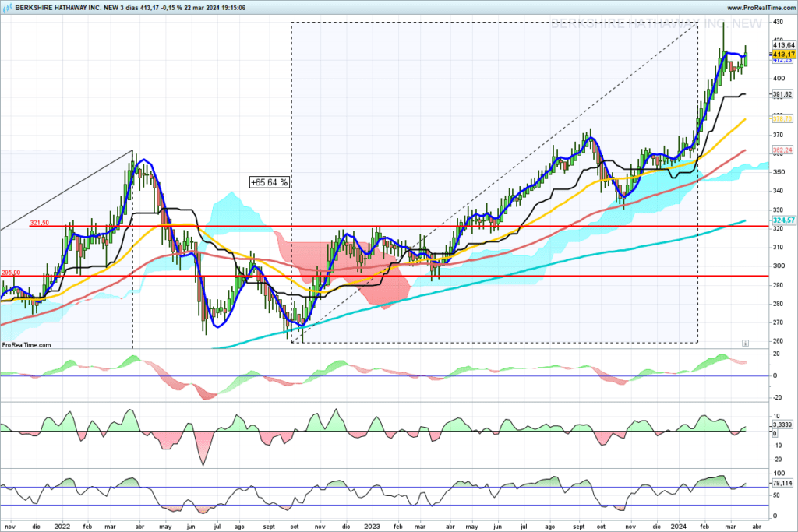Click the red 321,50 horizontal line label
This screenshot has width=798, height=532.
[x=39, y=223]
